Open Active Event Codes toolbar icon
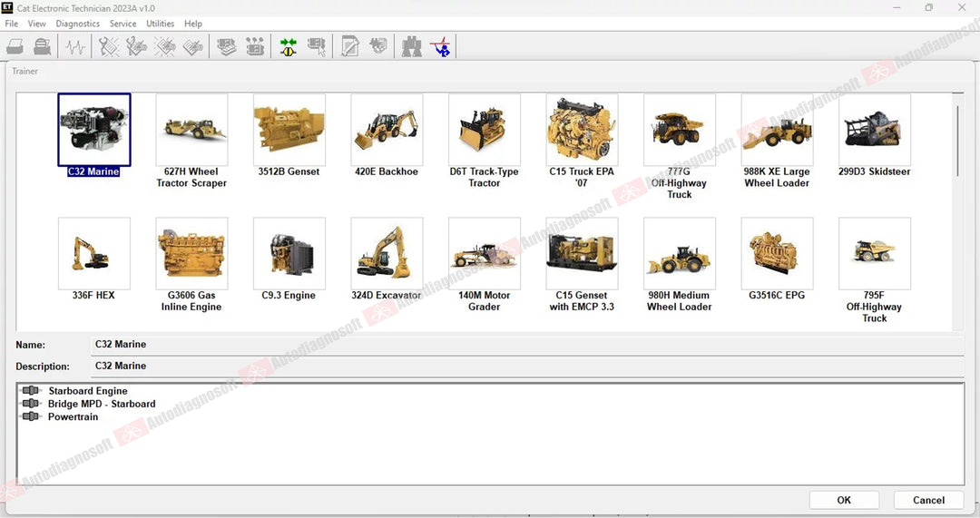Image resolution: width=980 pixels, height=518 pixels. click(x=165, y=47)
